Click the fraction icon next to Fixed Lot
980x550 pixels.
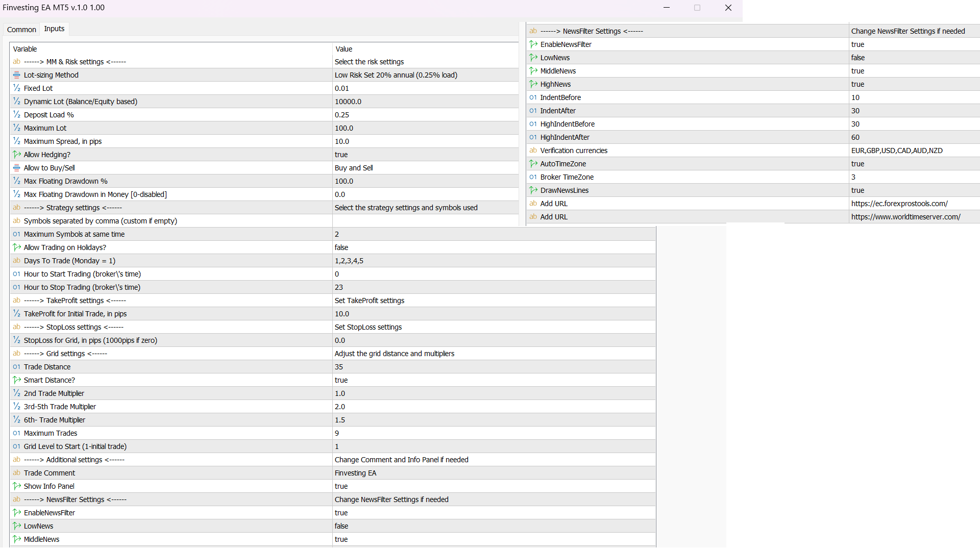click(17, 88)
